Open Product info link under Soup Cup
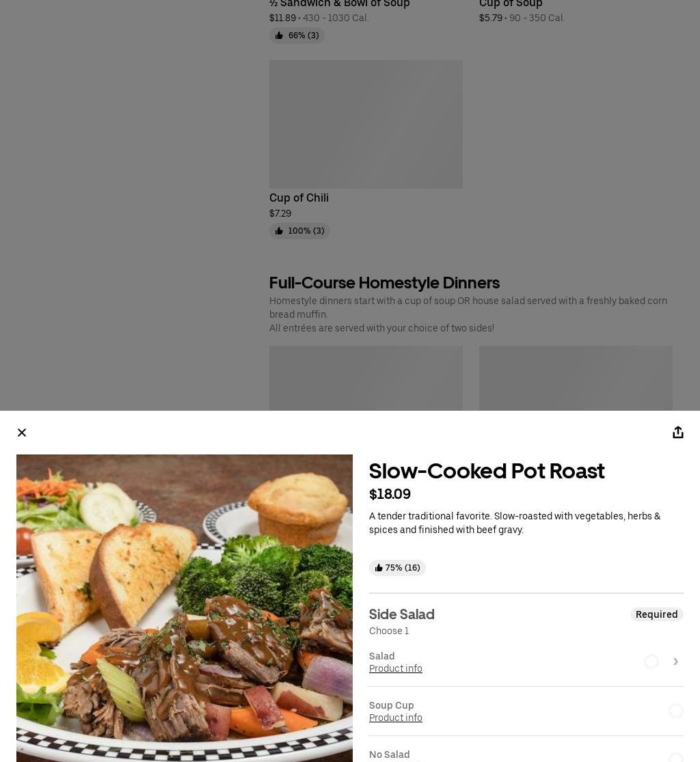Image resolution: width=700 pixels, height=762 pixels. 395,718
